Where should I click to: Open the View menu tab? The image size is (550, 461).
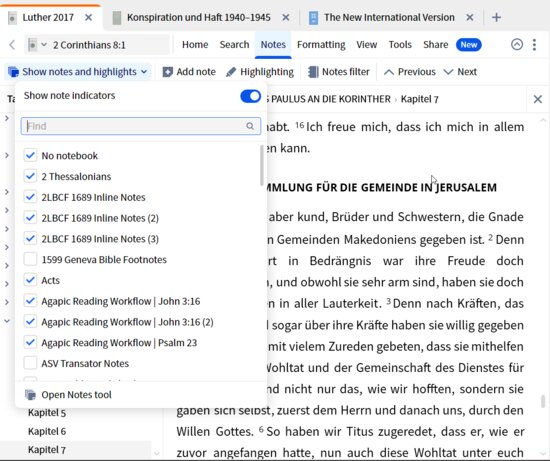coord(367,45)
